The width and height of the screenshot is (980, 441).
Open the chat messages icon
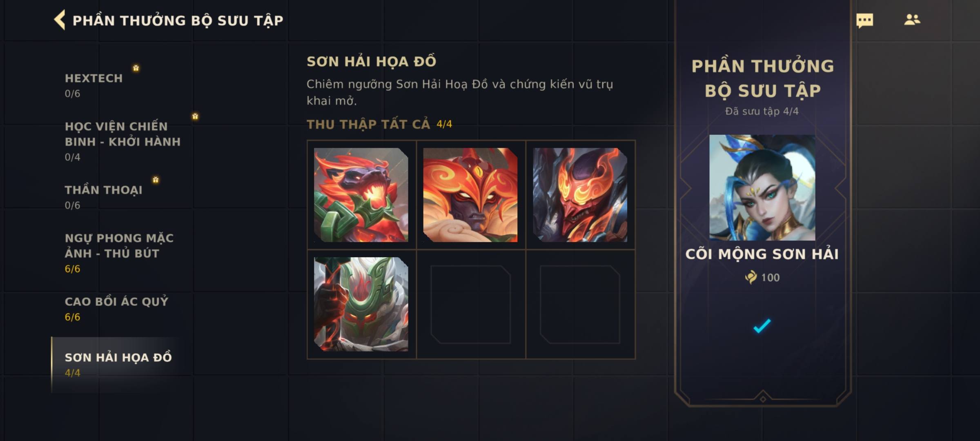click(864, 20)
